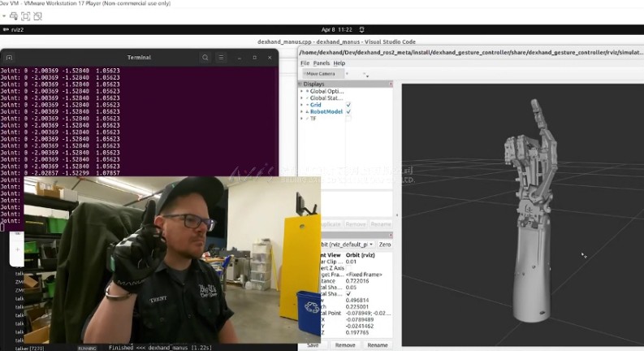The width and height of the screenshot is (644, 351).
Task: Click the Zero button in Views panel
Action: (385, 244)
